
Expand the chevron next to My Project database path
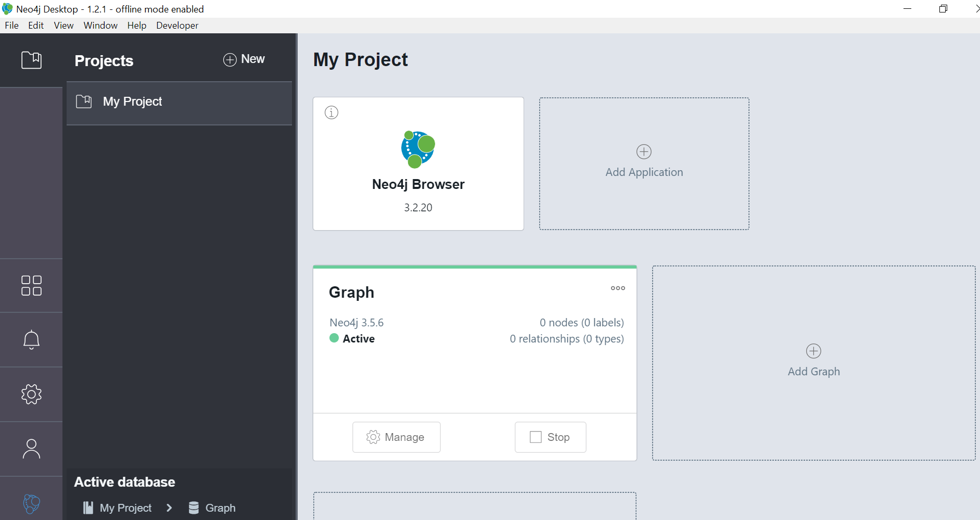point(169,508)
